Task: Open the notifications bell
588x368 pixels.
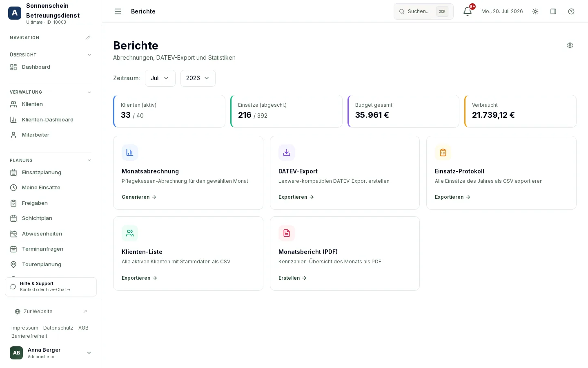Action: click(468, 11)
